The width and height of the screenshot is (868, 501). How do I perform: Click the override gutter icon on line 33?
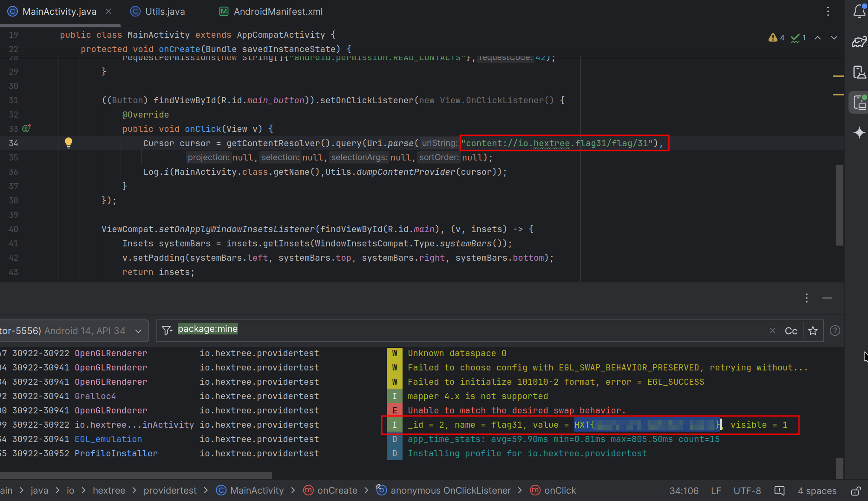click(26, 128)
